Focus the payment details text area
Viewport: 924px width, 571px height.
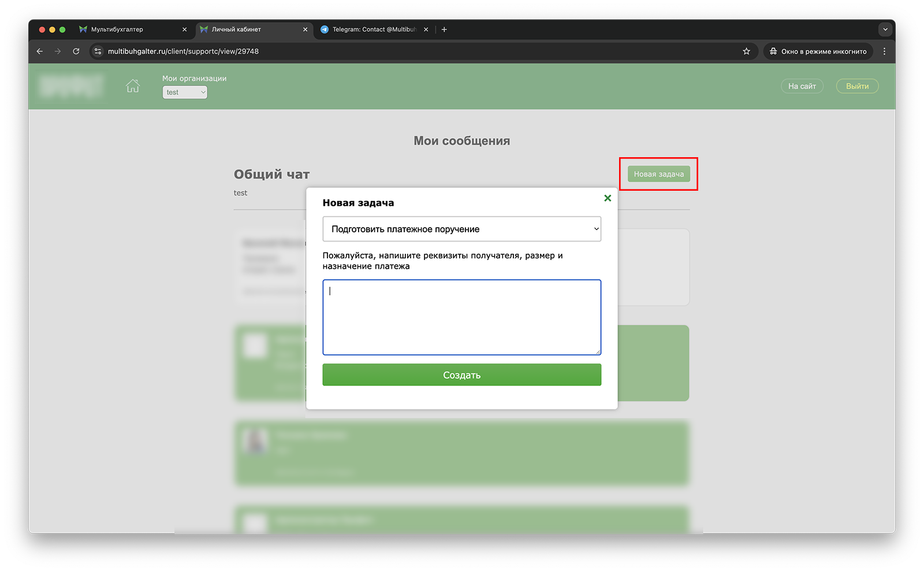461,317
